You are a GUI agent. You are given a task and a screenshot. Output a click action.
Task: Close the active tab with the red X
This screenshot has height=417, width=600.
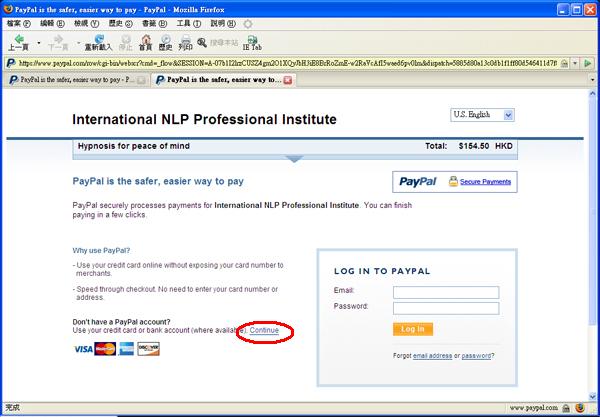(288, 80)
